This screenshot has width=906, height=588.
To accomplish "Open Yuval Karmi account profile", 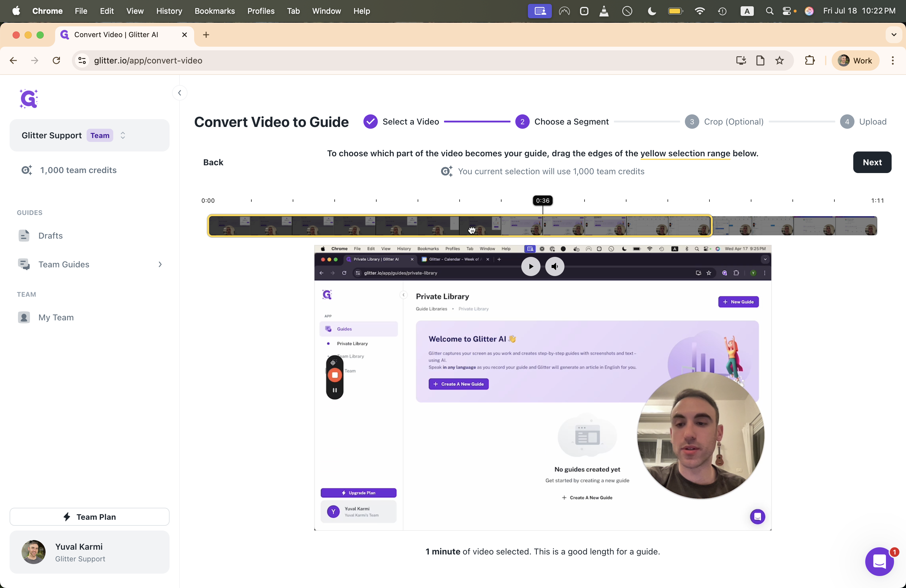I will point(90,552).
